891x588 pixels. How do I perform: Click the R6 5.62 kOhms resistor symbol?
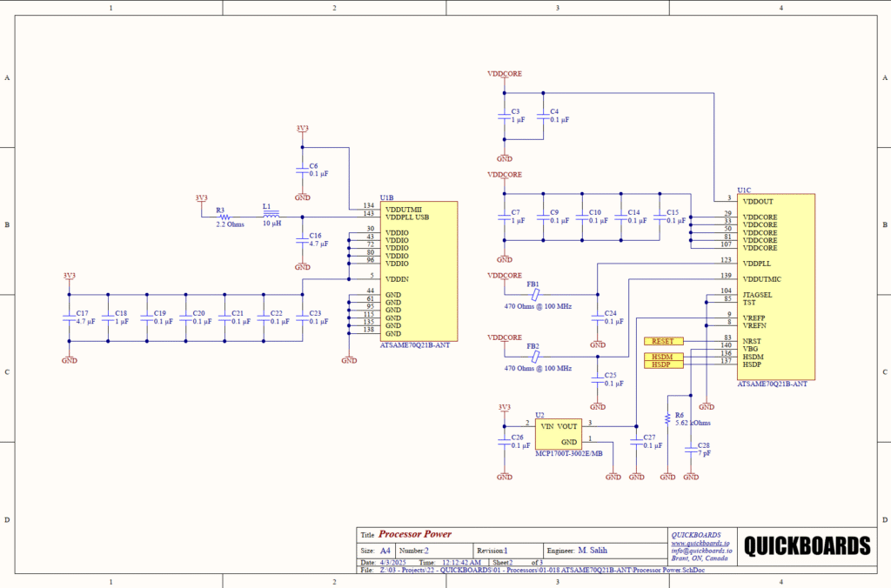pos(667,418)
